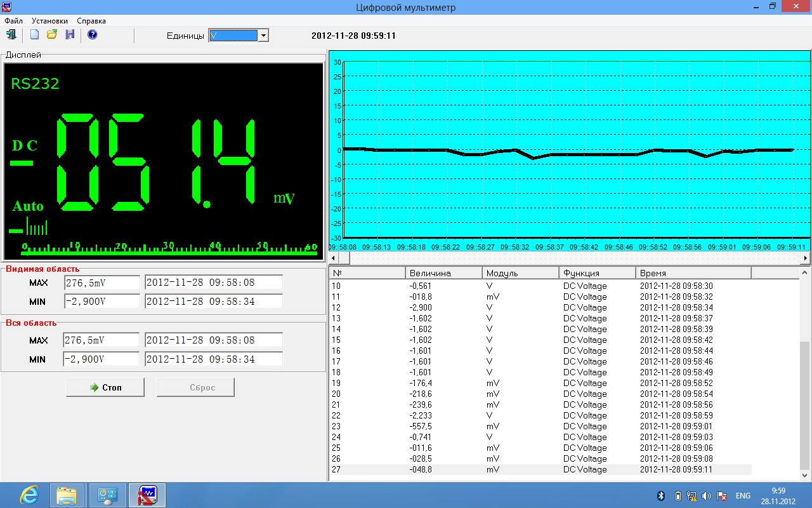Open File Explorer from the taskbar
The image size is (812, 508).
tap(67, 495)
